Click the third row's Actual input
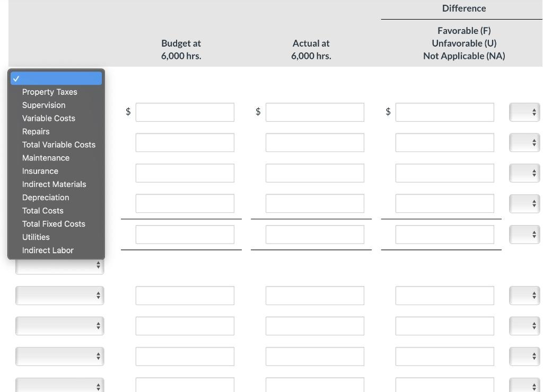The image size is (543, 392). (x=315, y=173)
